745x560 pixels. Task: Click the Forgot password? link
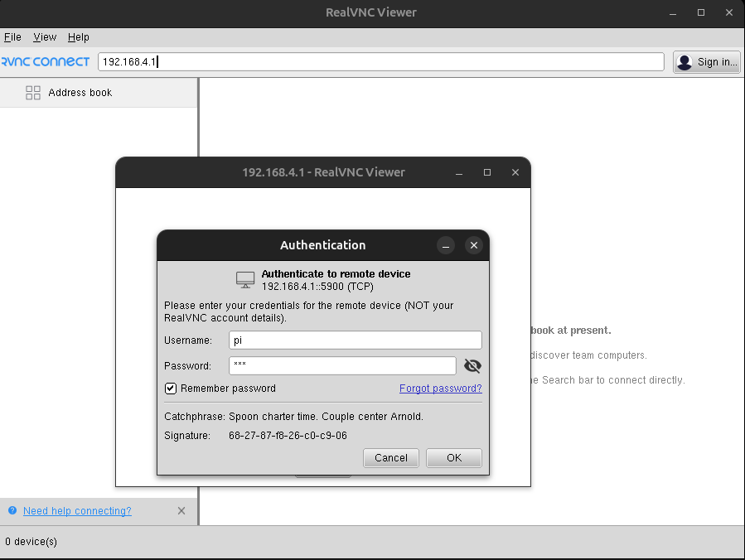pyautogui.click(x=440, y=389)
